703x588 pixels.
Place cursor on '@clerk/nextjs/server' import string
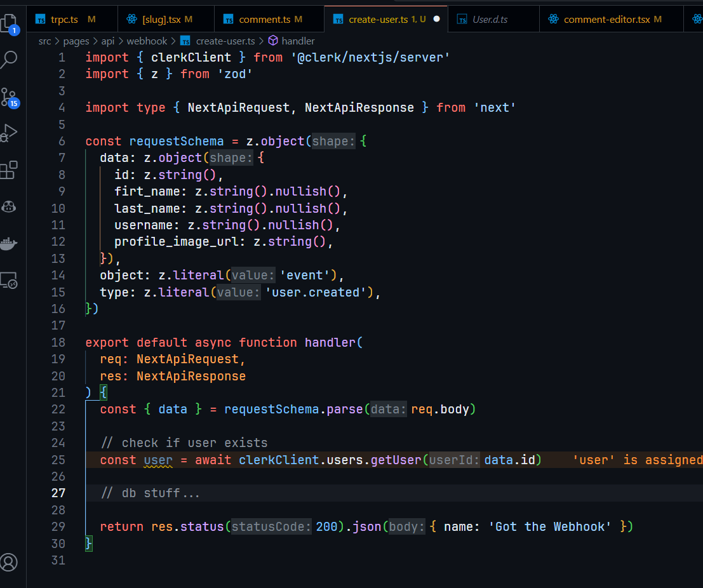(x=370, y=57)
